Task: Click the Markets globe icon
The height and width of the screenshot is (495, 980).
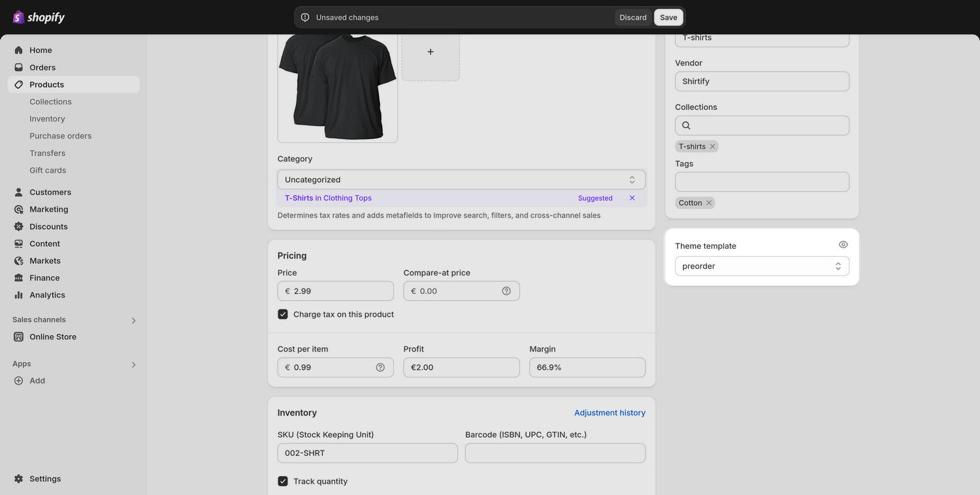Action: tap(18, 261)
